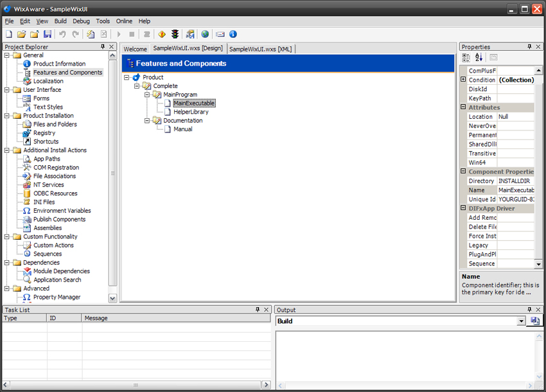Screen dimensions: 546x392
Task: Collapse the User Interface tree node
Action: tap(6, 89)
